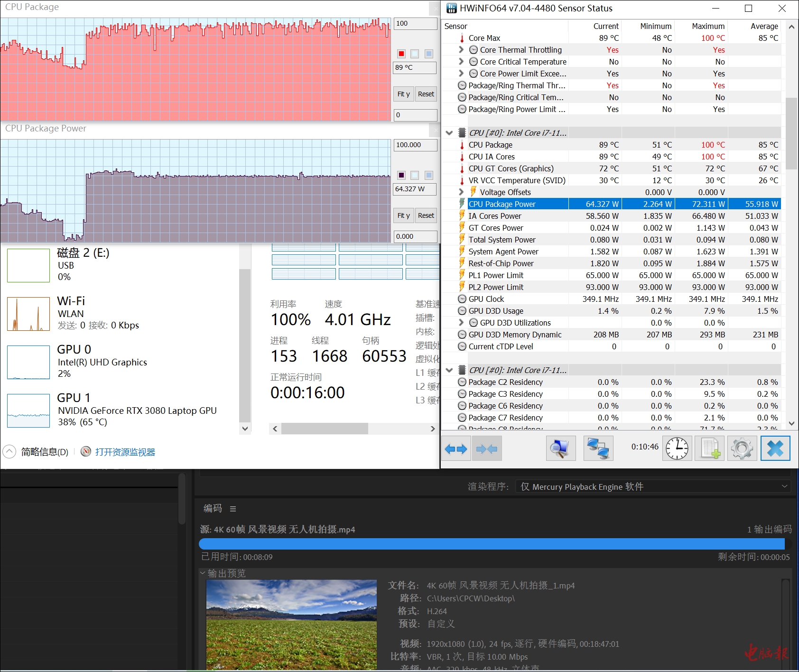The width and height of the screenshot is (799, 672).
Task: Open the 渲染程序 Mercury Playback Engine dropdown
Action: click(654, 486)
